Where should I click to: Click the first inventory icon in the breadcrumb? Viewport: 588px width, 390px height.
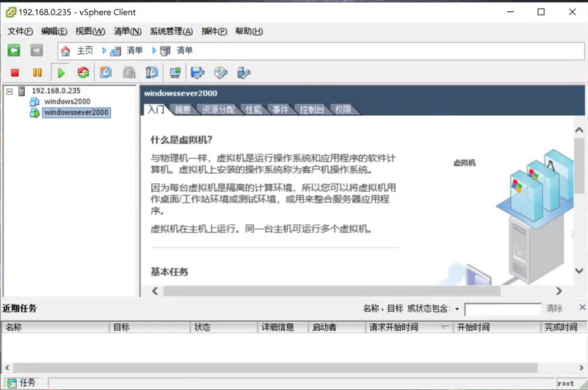click(x=115, y=51)
